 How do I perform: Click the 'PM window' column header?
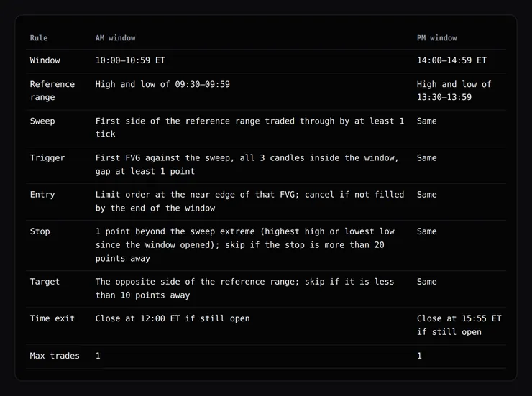[436, 38]
